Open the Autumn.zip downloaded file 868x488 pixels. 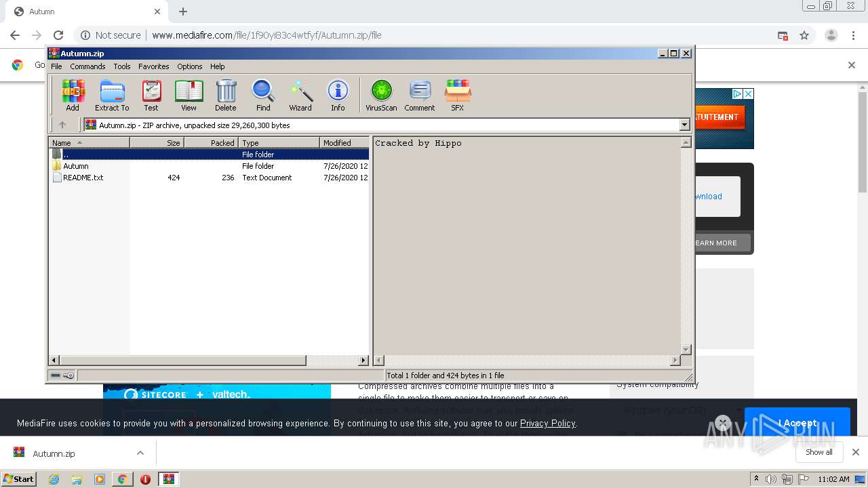(54, 453)
